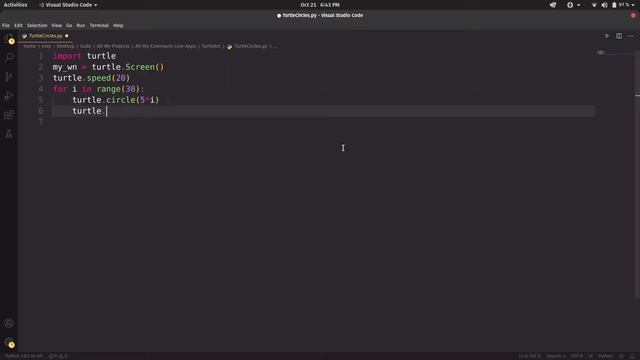
Task: Click 'speed(20)' on line 3
Action: coord(108,78)
